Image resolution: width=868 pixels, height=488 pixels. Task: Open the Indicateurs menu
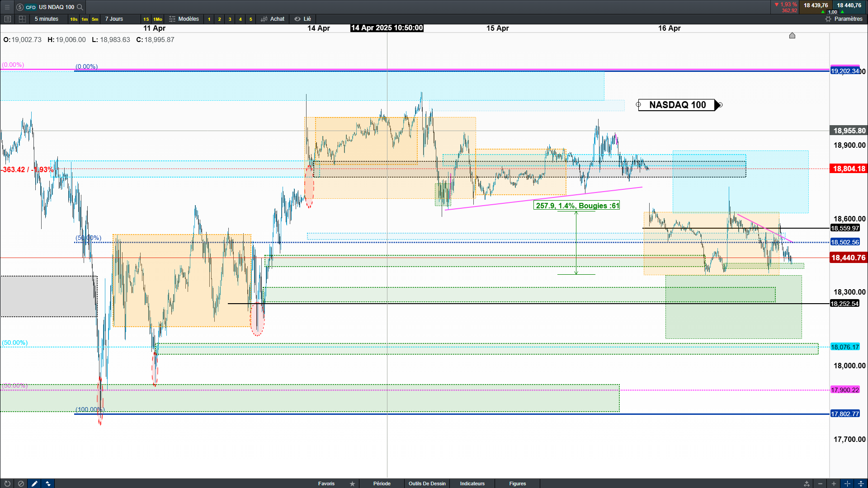click(472, 483)
